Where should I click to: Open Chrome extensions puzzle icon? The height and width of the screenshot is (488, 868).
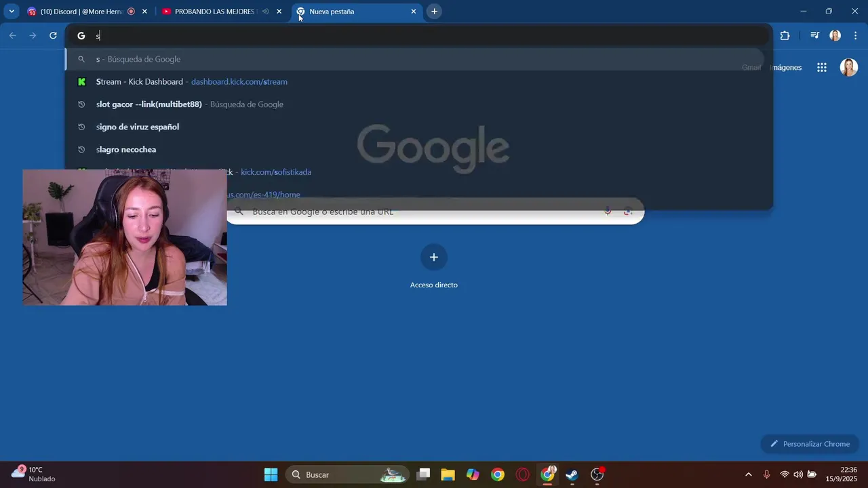(785, 36)
